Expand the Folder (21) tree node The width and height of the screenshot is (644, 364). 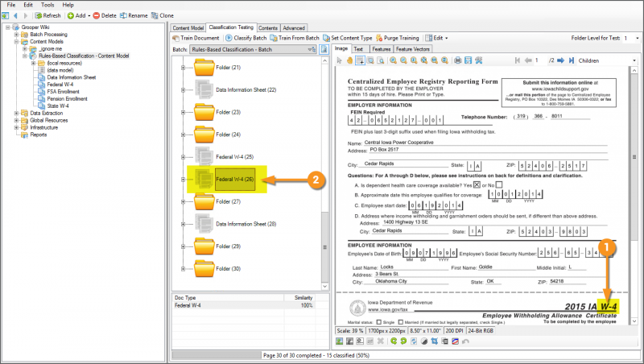pos(184,68)
